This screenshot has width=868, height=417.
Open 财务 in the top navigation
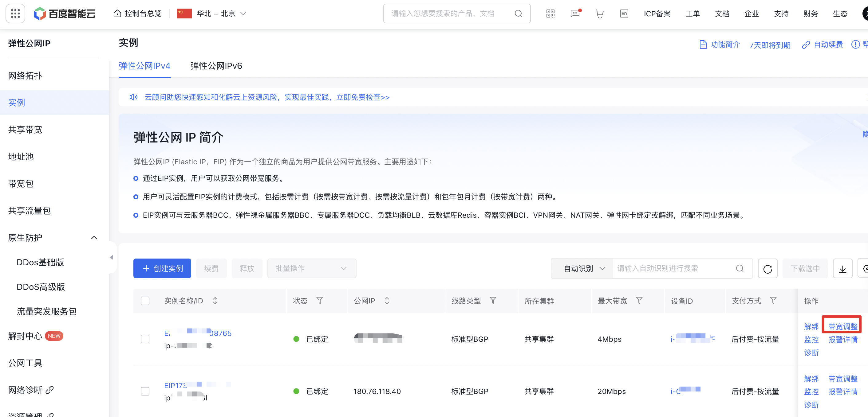click(811, 14)
